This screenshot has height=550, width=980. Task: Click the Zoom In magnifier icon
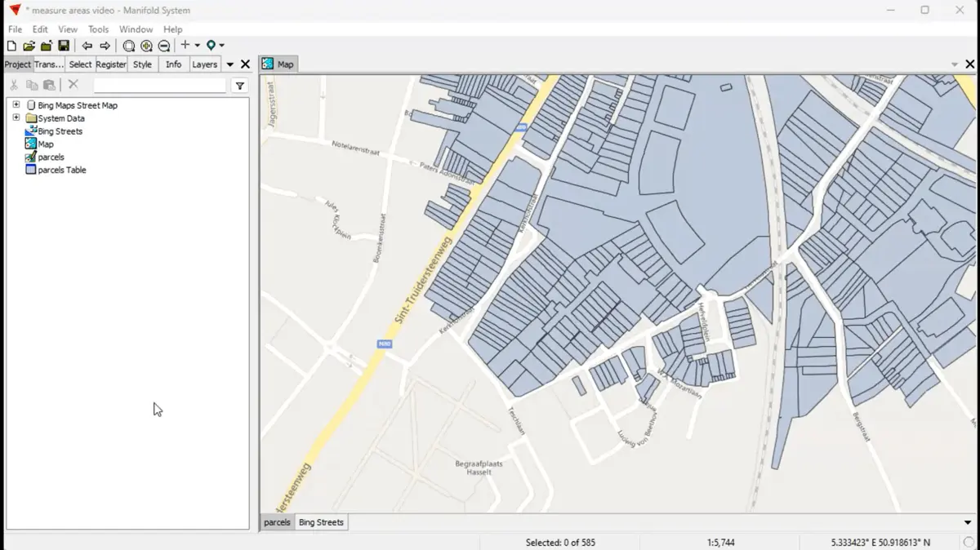(x=146, y=46)
